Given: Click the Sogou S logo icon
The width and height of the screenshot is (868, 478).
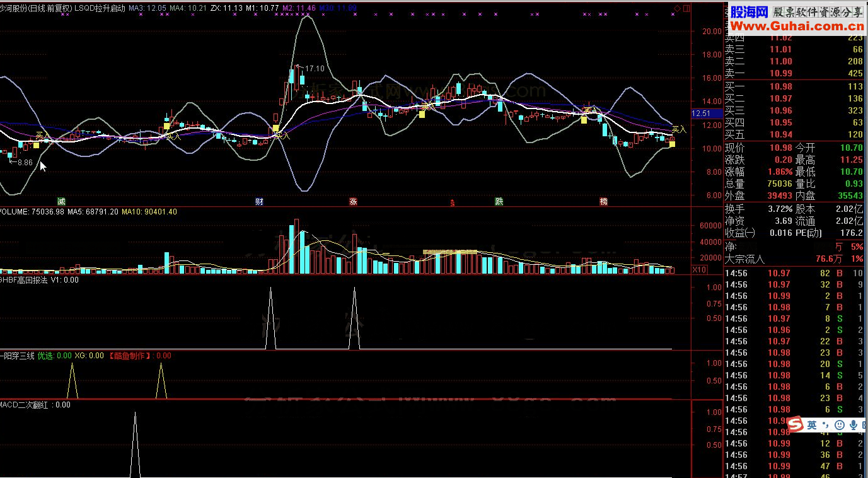Looking at the screenshot, I should click(x=795, y=424).
